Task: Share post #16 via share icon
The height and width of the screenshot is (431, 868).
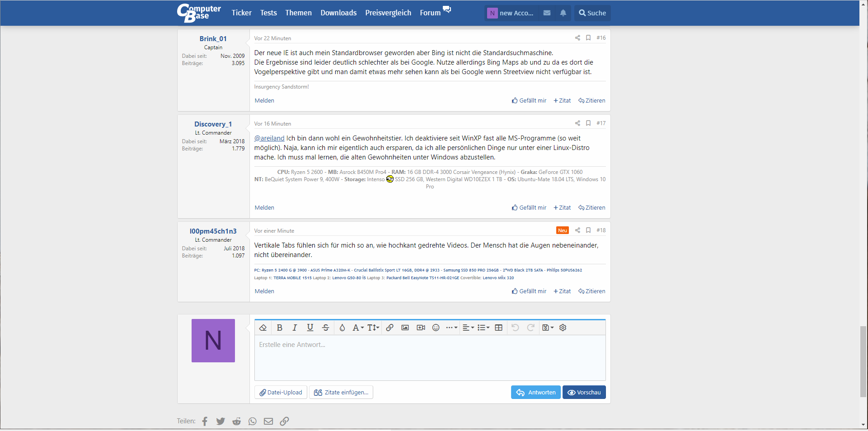Action: 577,37
